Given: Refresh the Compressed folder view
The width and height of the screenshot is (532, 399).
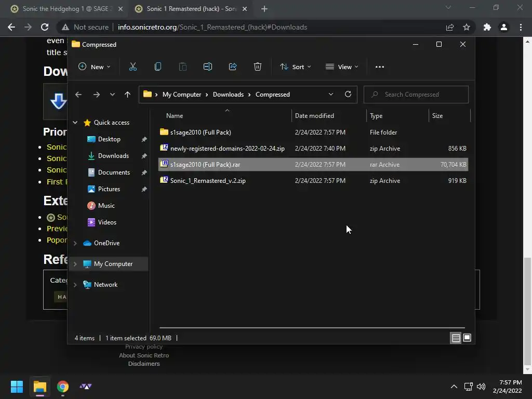Looking at the screenshot, I should point(348,95).
